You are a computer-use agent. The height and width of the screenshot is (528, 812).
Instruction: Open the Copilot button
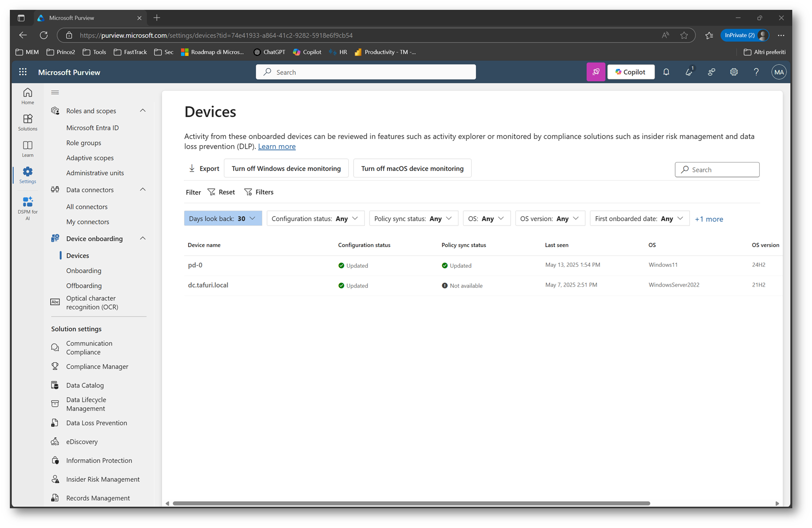631,72
